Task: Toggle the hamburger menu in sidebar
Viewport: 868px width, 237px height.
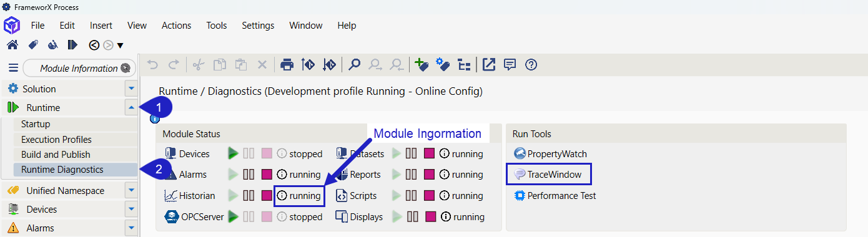Action: click(x=13, y=68)
